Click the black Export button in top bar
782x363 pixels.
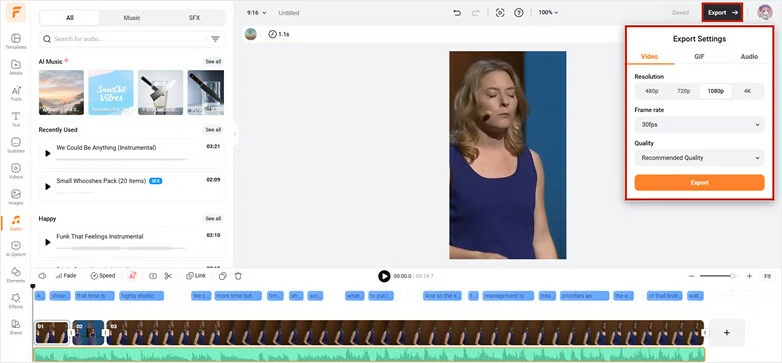coord(722,13)
